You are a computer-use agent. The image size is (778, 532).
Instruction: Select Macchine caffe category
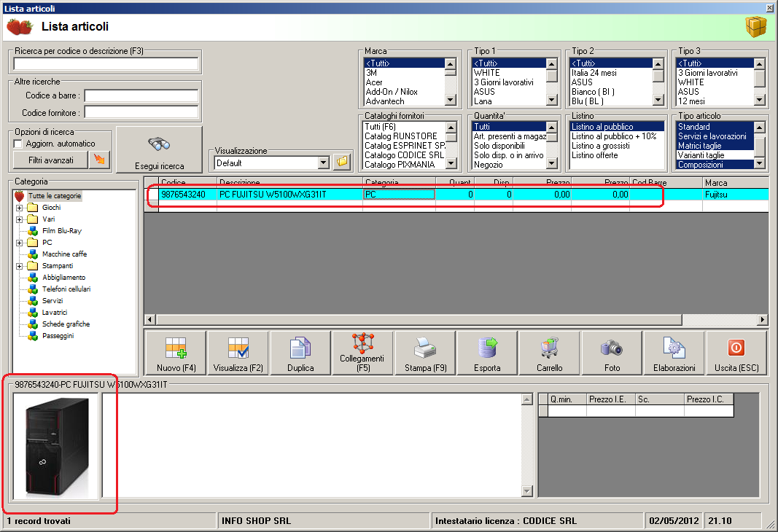[x=64, y=254]
